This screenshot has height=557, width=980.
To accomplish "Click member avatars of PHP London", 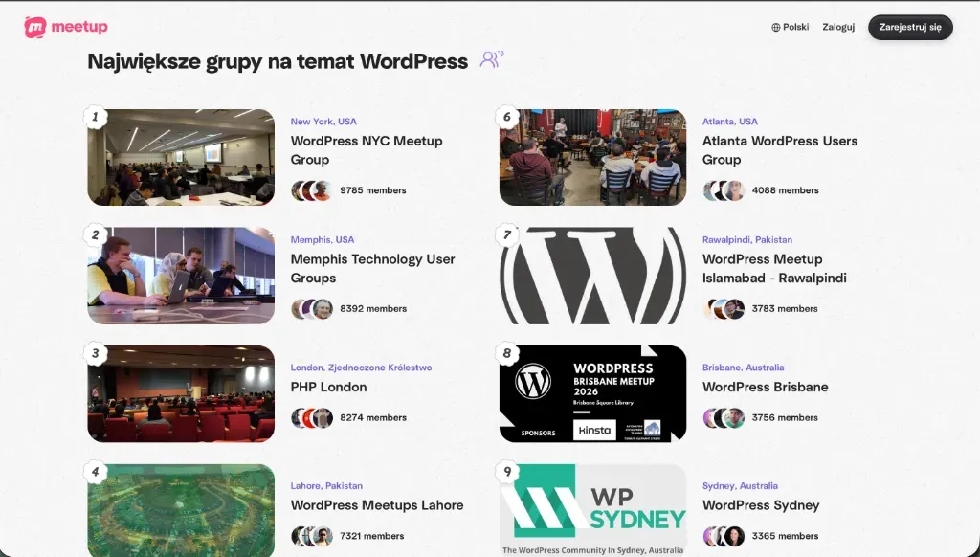I will coord(312,418).
